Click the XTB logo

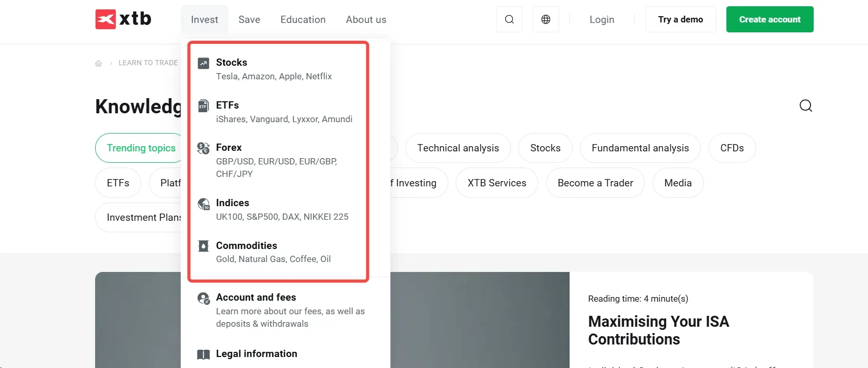(123, 19)
